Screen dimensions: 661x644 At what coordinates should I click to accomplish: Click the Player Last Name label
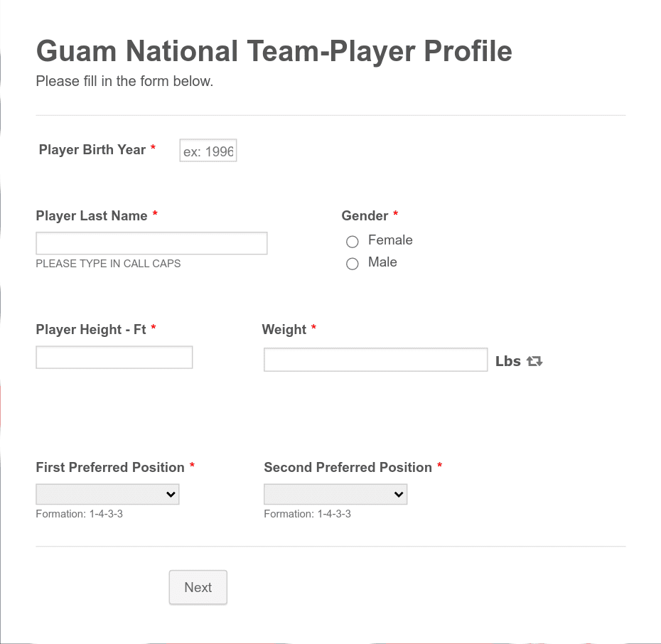click(92, 216)
